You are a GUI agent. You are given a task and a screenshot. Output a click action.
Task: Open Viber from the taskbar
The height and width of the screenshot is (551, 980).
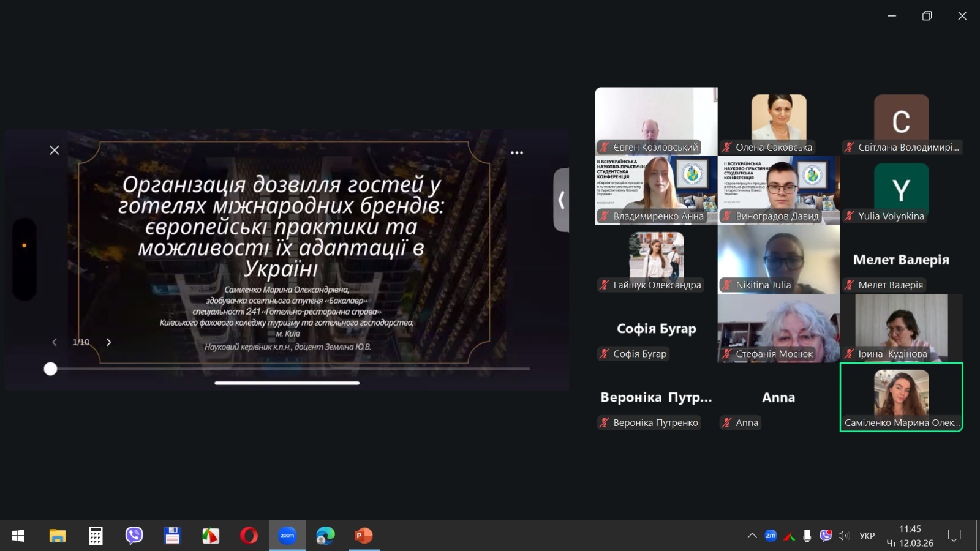coord(134,536)
